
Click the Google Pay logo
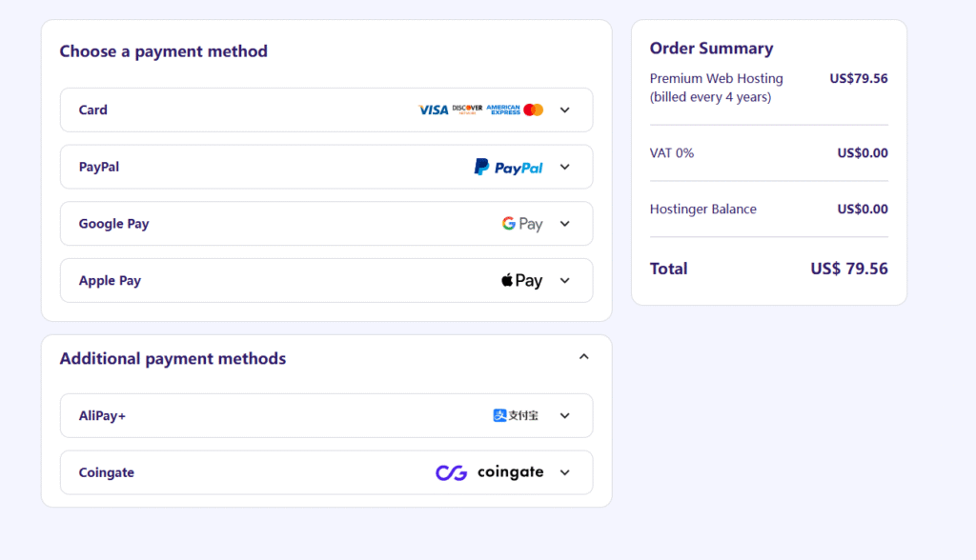(x=522, y=224)
